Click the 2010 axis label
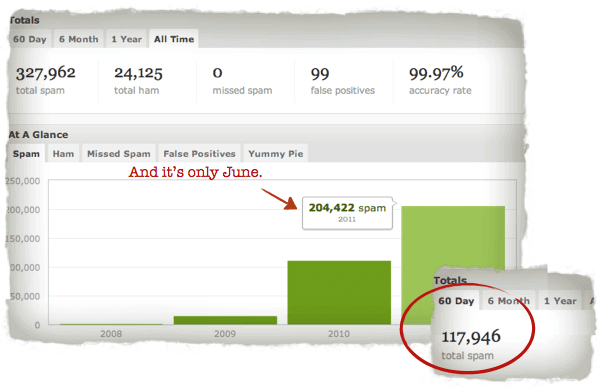The width and height of the screenshot is (600, 388). [x=339, y=334]
